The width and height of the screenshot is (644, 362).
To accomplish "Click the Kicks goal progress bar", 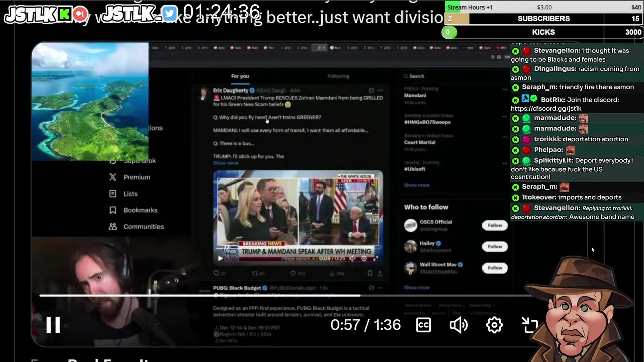I will coord(542,32).
